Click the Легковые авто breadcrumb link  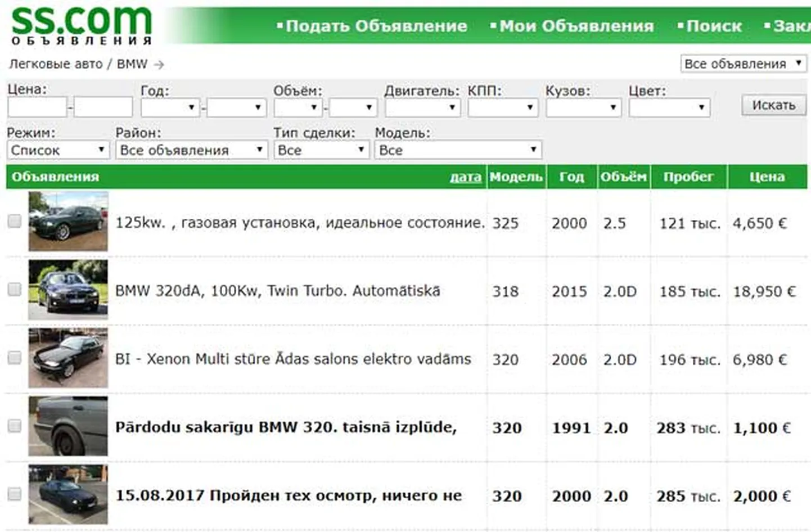click(56, 64)
